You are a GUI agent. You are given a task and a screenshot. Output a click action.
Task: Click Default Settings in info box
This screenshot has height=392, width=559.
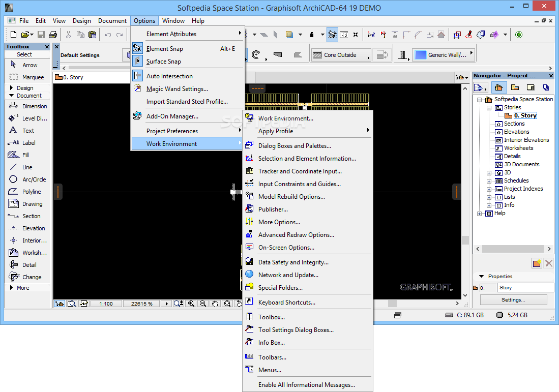pyautogui.click(x=80, y=55)
